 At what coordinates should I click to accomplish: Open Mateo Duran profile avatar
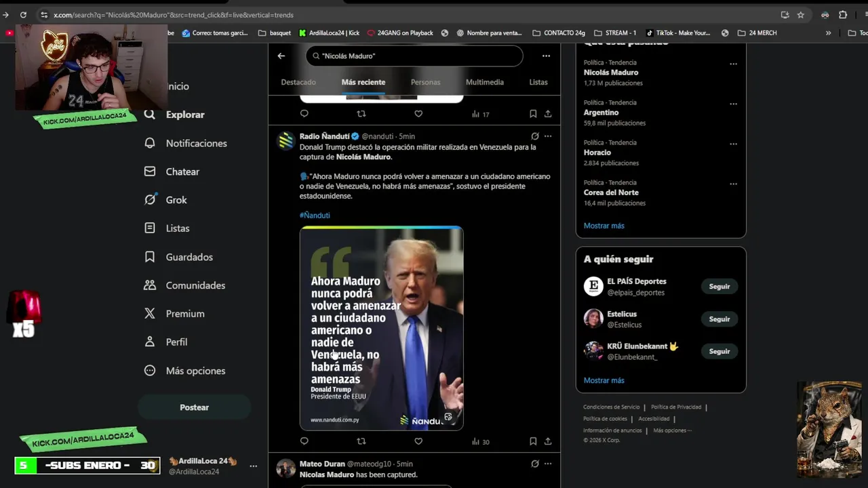(286, 468)
